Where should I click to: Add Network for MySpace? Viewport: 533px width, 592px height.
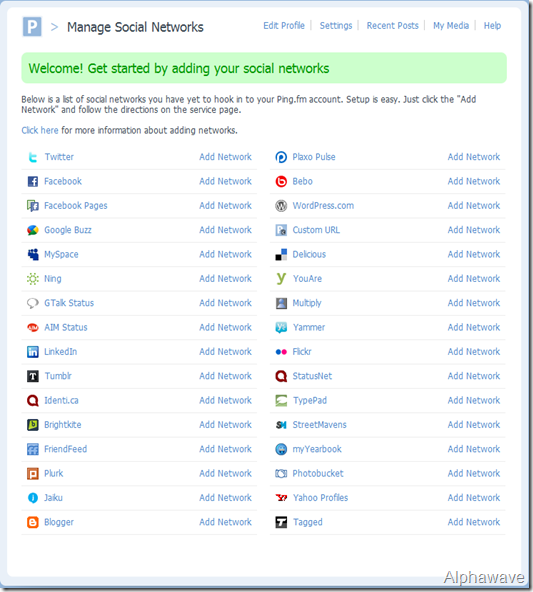pyautogui.click(x=225, y=254)
